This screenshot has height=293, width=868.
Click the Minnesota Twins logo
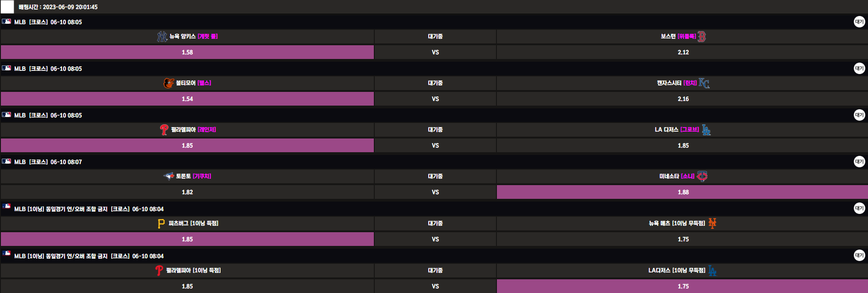pyautogui.click(x=702, y=176)
